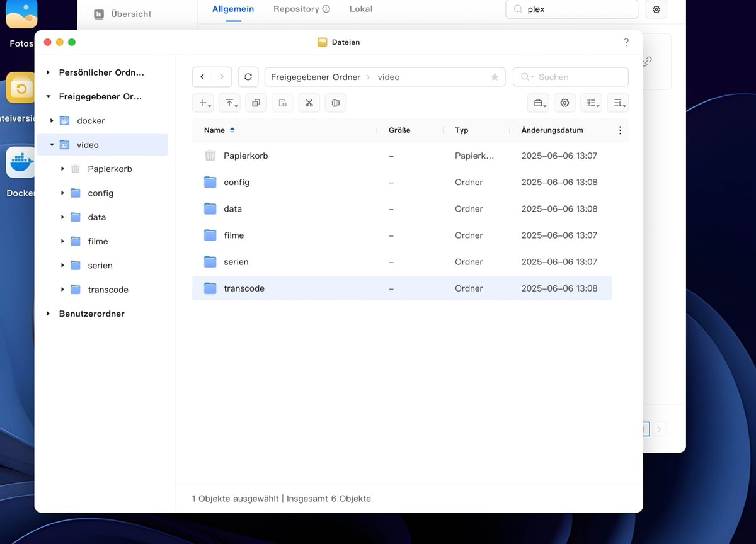Add the video folder to favorites (star)
This screenshot has width=756, height=544.
tap(495, 77)
